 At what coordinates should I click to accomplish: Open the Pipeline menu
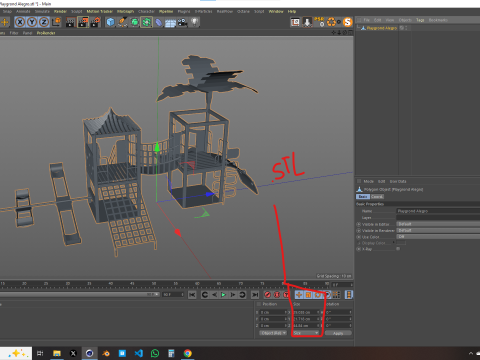pos(166,11)
